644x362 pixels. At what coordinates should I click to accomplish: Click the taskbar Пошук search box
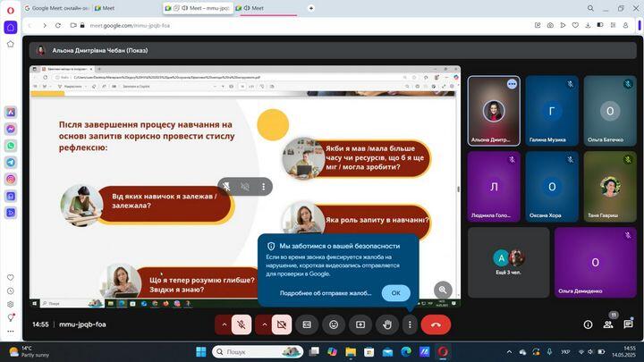258,352
